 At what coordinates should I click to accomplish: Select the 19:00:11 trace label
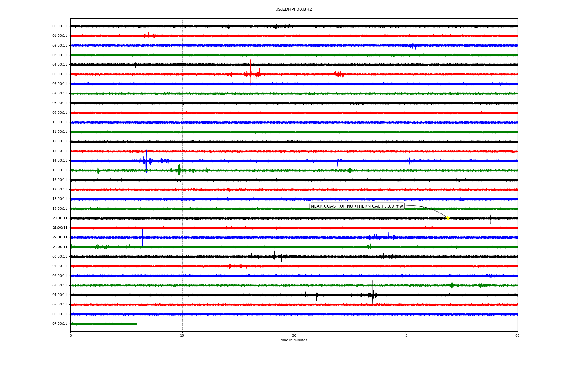click(x=60, y=209)
